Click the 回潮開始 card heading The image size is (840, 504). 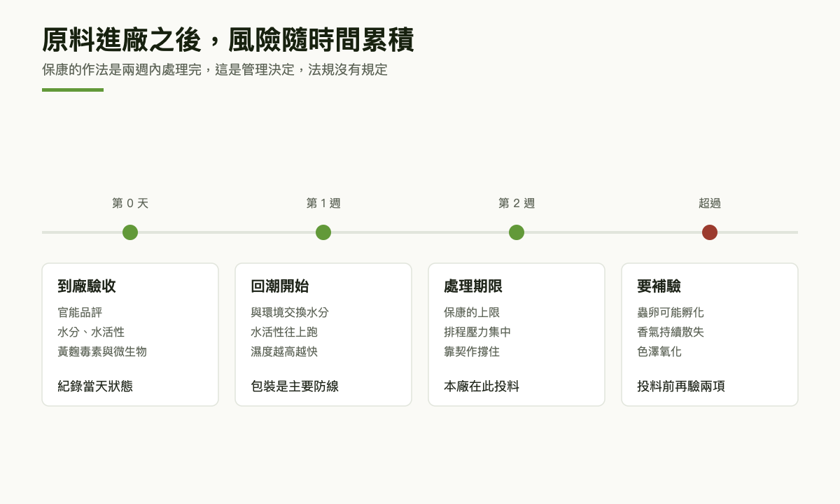pos(280,286)
